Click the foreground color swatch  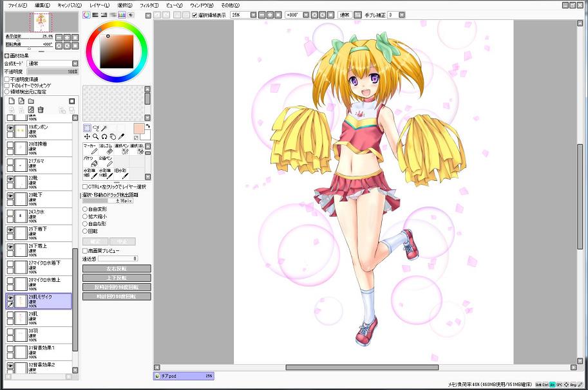pyautogui.click(x=138, y=128)
